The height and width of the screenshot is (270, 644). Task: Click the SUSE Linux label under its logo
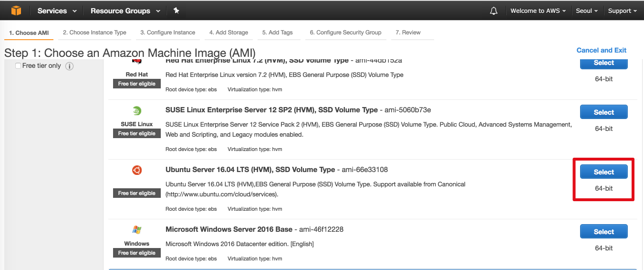point(137,124)
